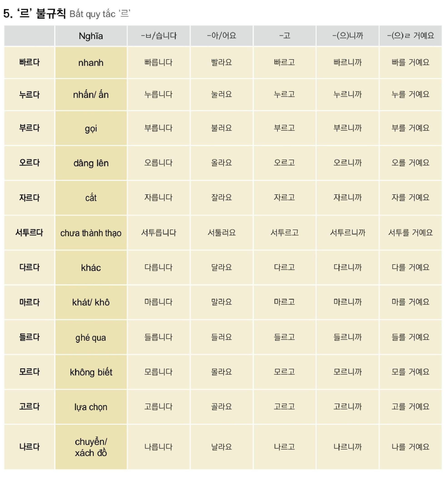
Task: Select the meaning cell 'ghé qua'
Action: click(91, 337)
